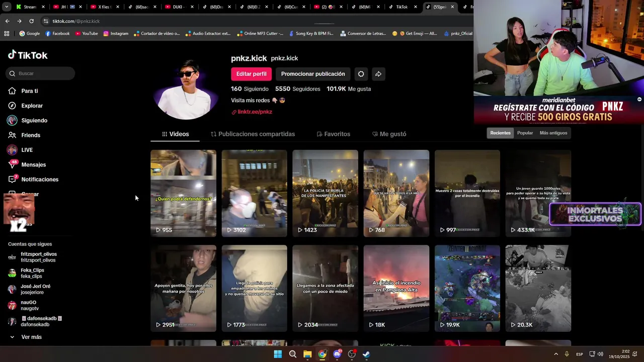644x362 pixels.
Task: Open Instagram bookmark
Action: point(116,34)
